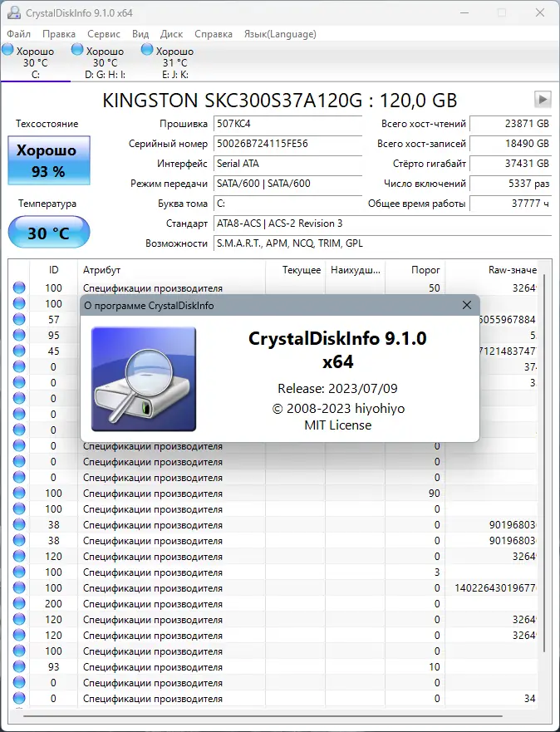Select disk E: J: K: tab

click(175, 62)
